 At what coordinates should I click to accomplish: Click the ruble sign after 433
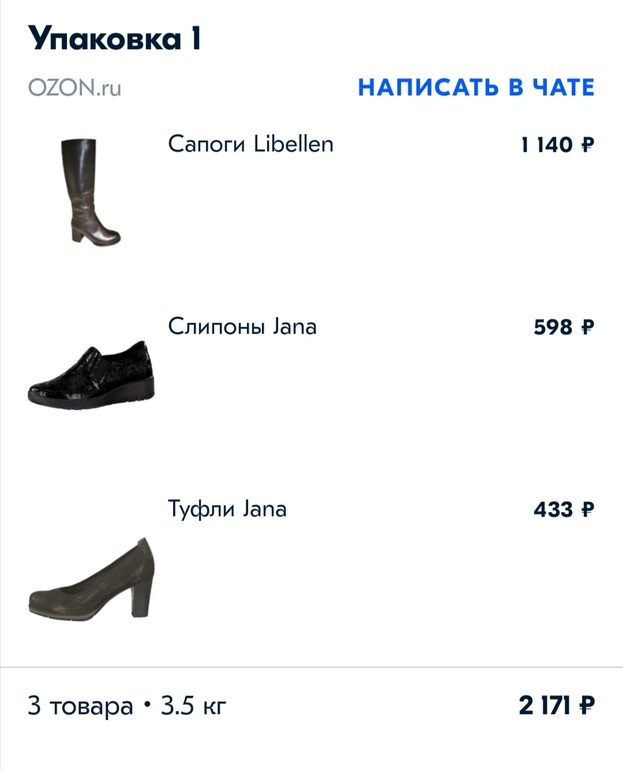pos(588,510)
